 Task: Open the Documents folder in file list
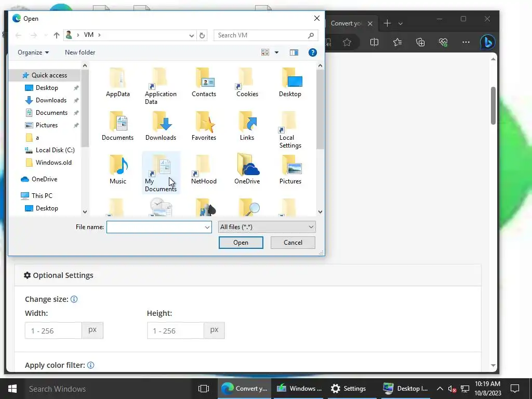(x=118, y=126)
